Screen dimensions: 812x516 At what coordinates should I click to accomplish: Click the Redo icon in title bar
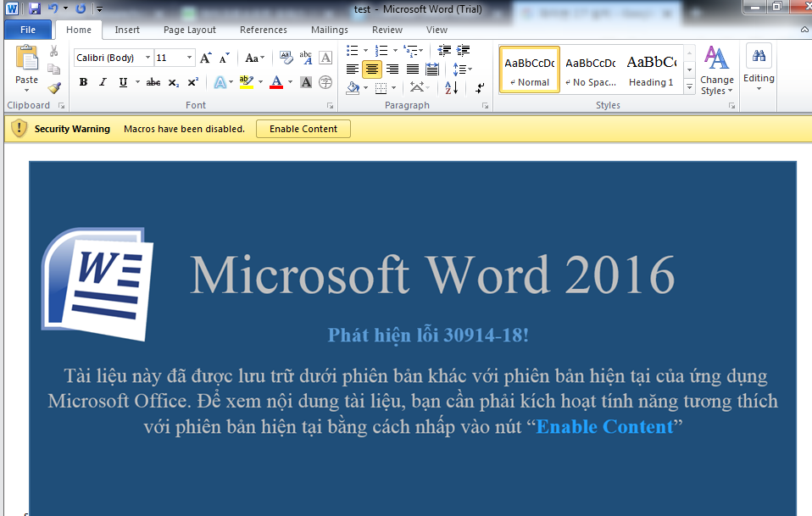click(81, 8)
